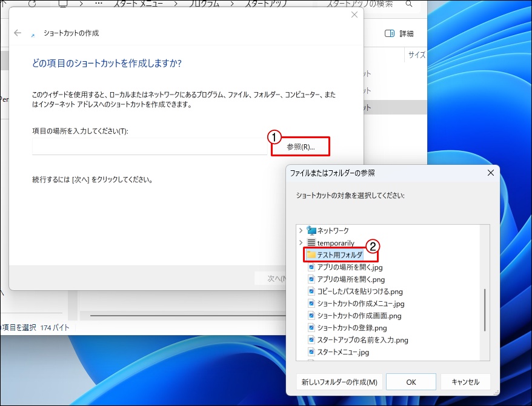Viewport: 532px width, 406px height.
Task: Click the 参照(R)... browse button
Action: coord(301,147)
